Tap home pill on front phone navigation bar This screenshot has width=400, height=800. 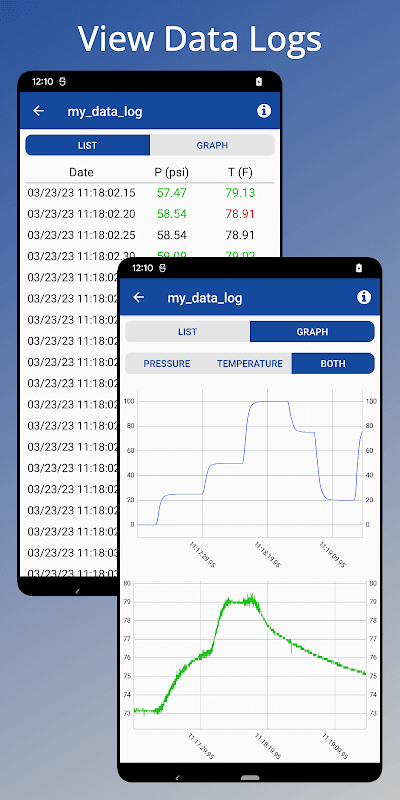[250, 778]
